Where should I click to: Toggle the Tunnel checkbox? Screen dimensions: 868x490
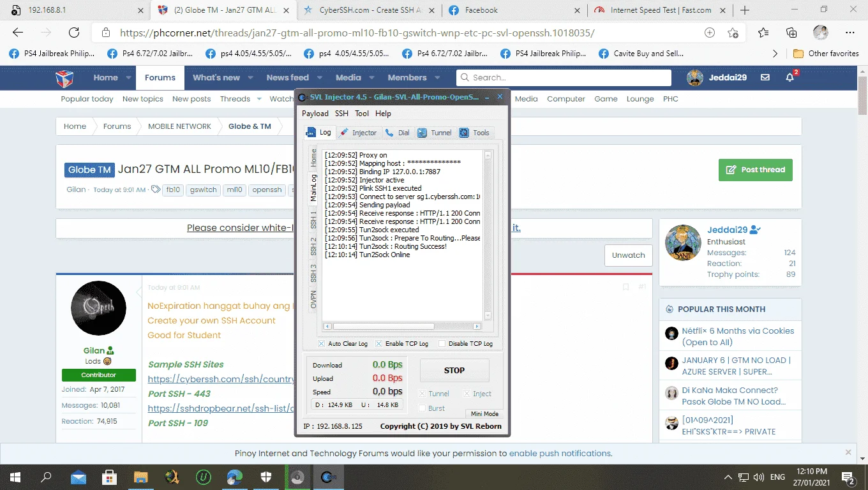coord(422,394)
